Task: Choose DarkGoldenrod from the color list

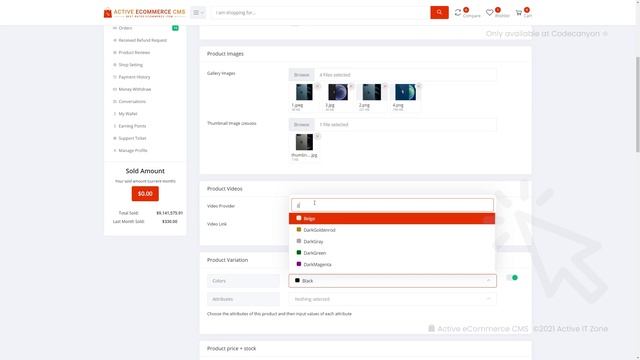Action: (x=392, y=230)
